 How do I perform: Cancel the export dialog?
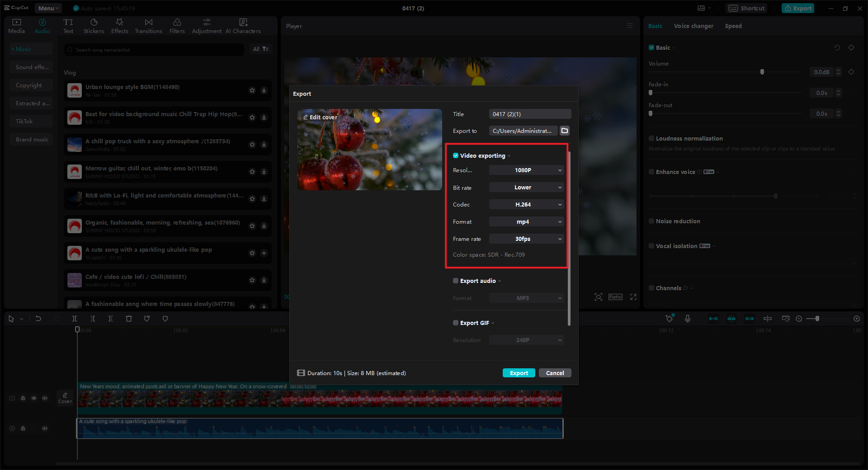pyautogui.click(x=555, y=373)
